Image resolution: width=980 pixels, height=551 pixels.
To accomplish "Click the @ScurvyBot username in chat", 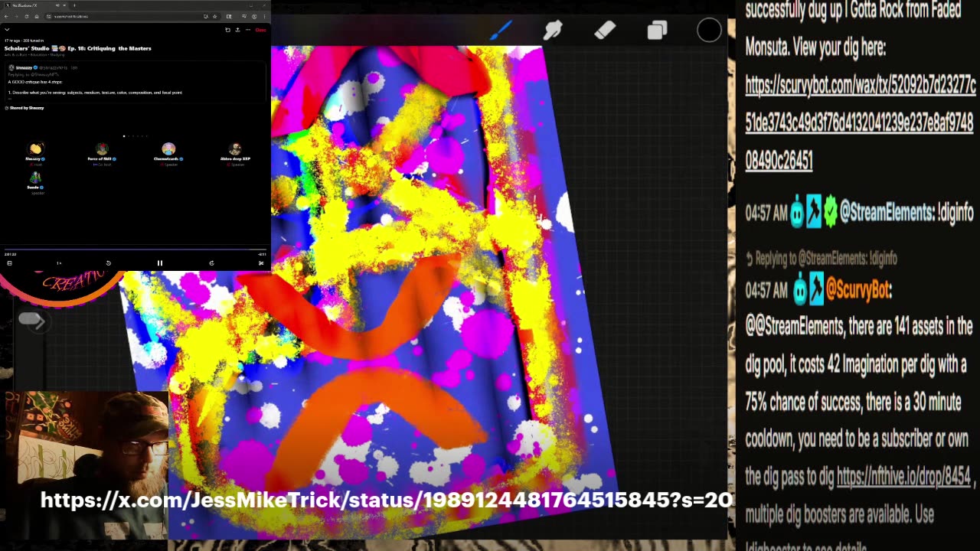I will pos(857,289).
